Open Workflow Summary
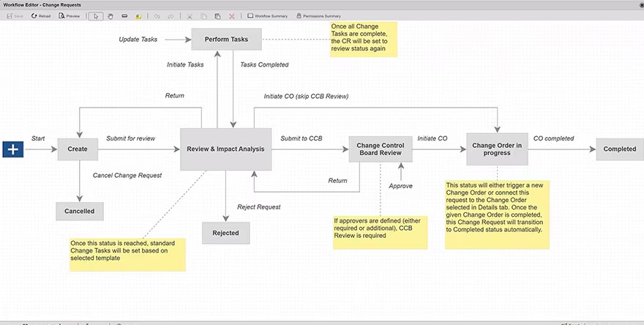The width and height of the screenshot is (644, 325). tap(267, 15)
